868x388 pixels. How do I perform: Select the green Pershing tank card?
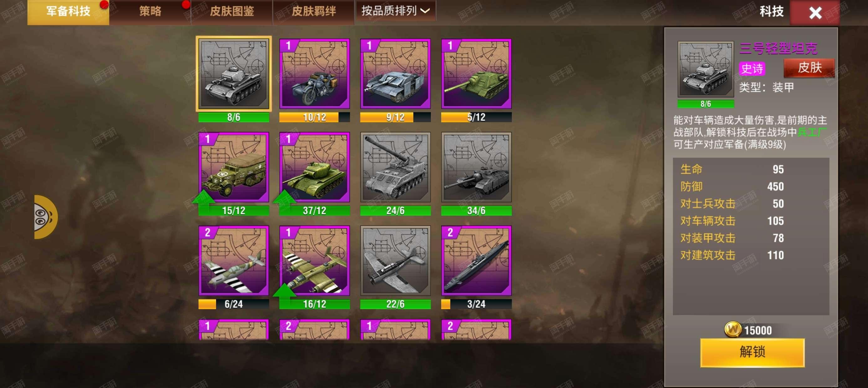pos(314,167)
